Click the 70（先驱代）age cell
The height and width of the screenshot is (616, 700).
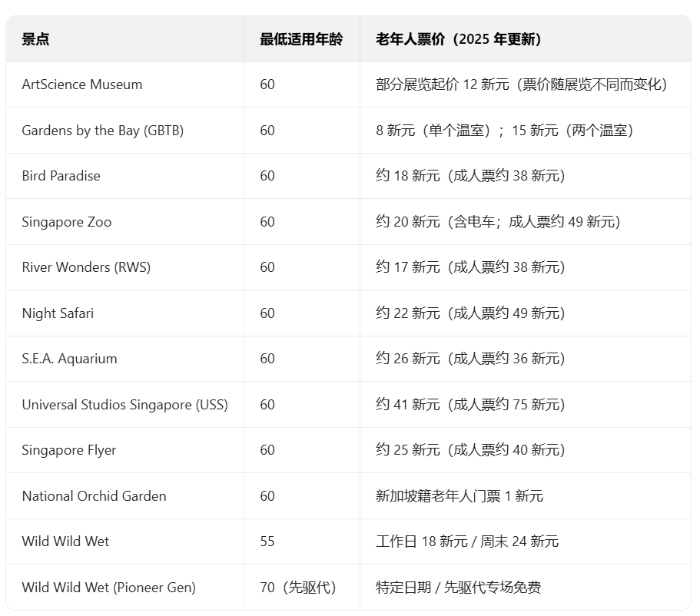coord(298,588)
